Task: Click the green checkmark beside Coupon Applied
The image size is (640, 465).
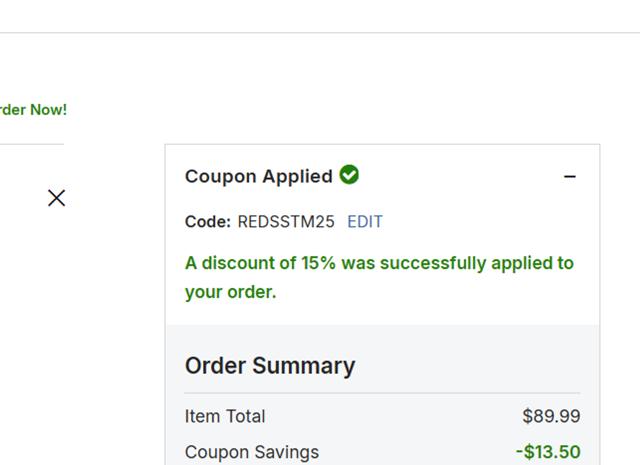Action: pyautogui.click(x=349, y=175)
